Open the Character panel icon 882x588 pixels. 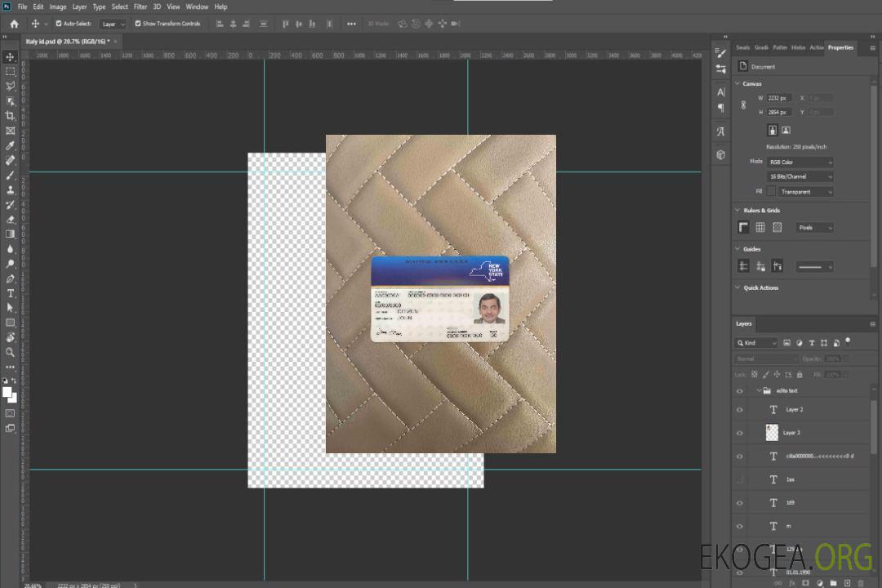tap(720, 92)
